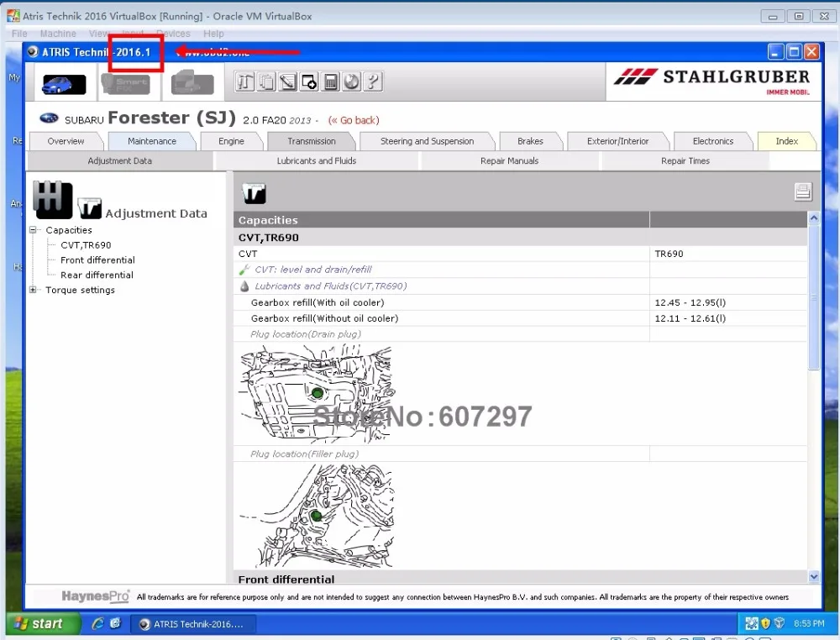
Task: Click scrollbar down arrow in capacities panel
Action: tap(814, 577)
